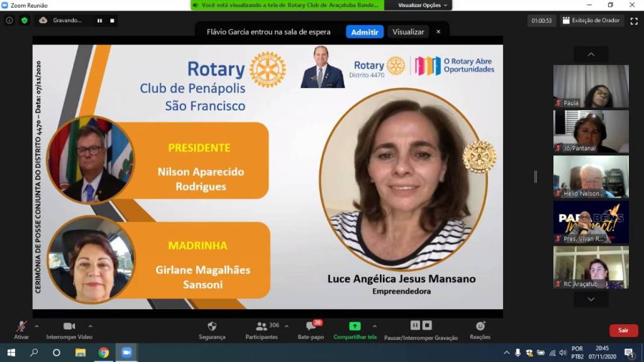Open the Segurança shield icon
This screenshot has width=644, height=362.
tap(212, 326)
